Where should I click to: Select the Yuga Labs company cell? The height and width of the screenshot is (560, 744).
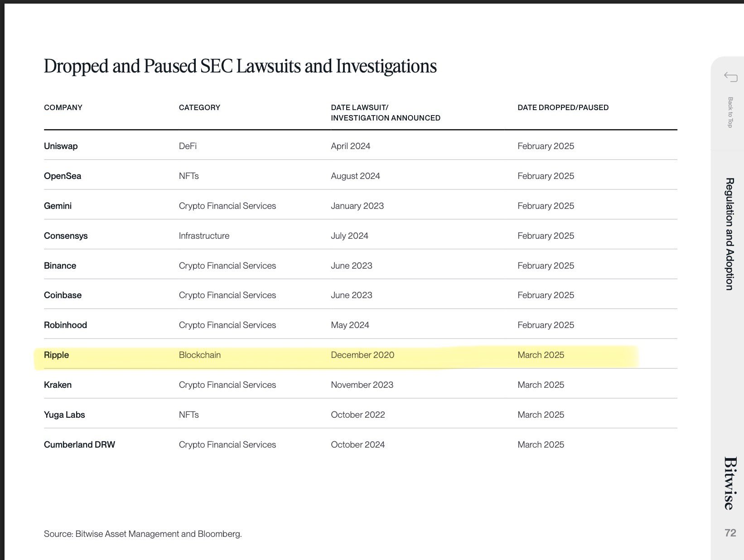(64, 415)
